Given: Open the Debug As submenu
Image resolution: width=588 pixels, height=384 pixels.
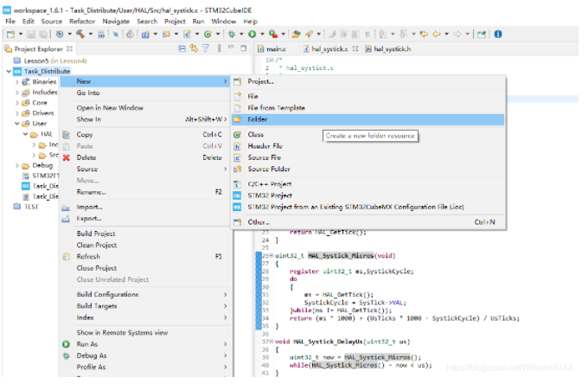Looking at the screenshot, I should pyautogui.click(x=144, y=355).
